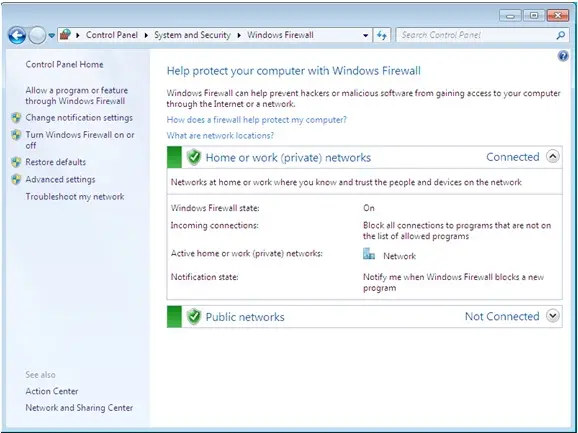Viewport: 578px width, 433px height.
Task: Click the Network icon under active networks
Action: [369, 254]
